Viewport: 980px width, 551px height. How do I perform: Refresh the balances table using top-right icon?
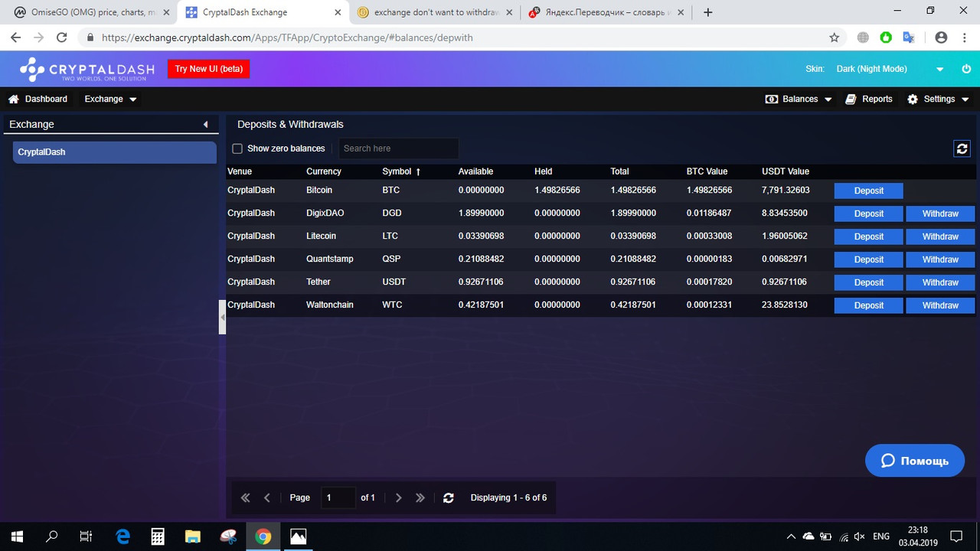click(x=962, y=148)
